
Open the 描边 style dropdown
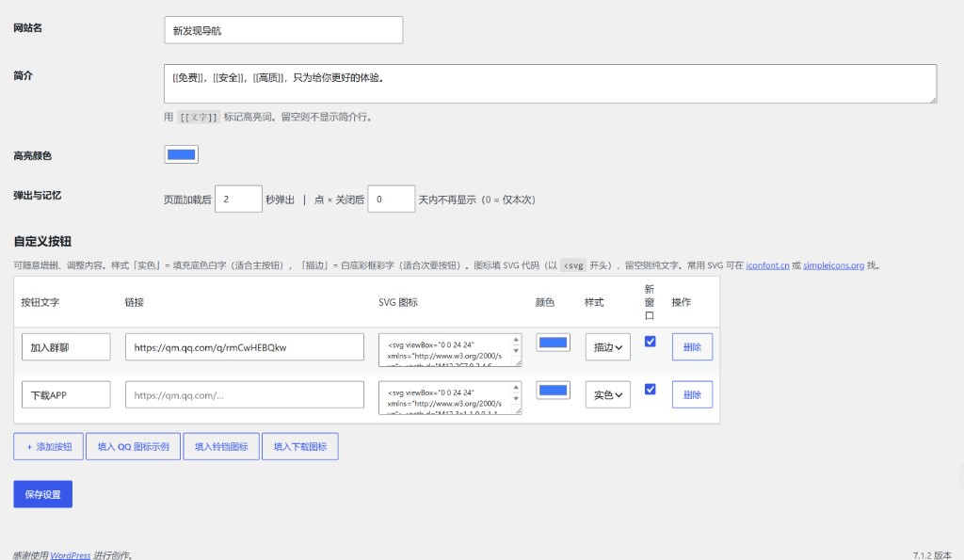[x=608, y=347]
